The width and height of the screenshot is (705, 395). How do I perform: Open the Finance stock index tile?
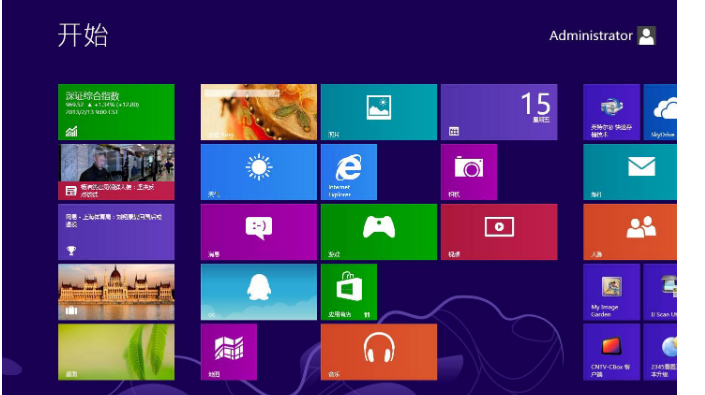point(116,112)
